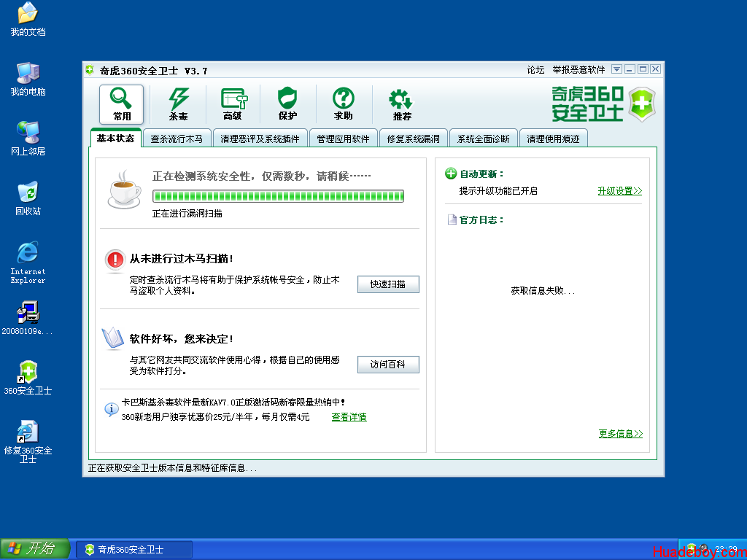Screen dimensions: 747x560
Task: Open the 推荐 gear icon
Action: tap(402, 104)
